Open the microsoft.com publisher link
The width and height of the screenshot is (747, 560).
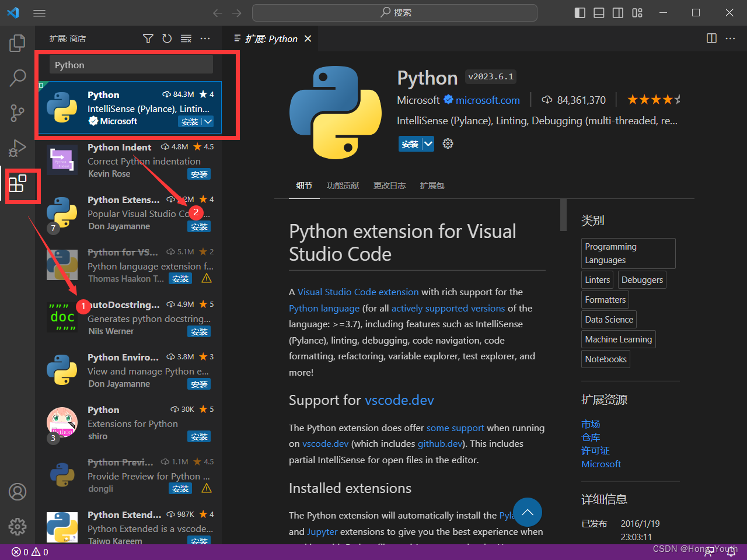tap(488, 100)
